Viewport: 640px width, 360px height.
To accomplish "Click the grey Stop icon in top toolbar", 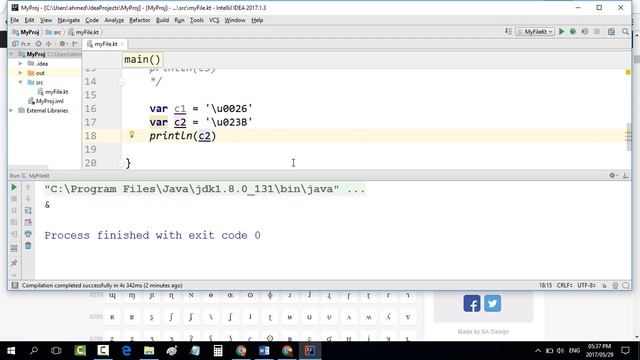I will tap(596, 31).
